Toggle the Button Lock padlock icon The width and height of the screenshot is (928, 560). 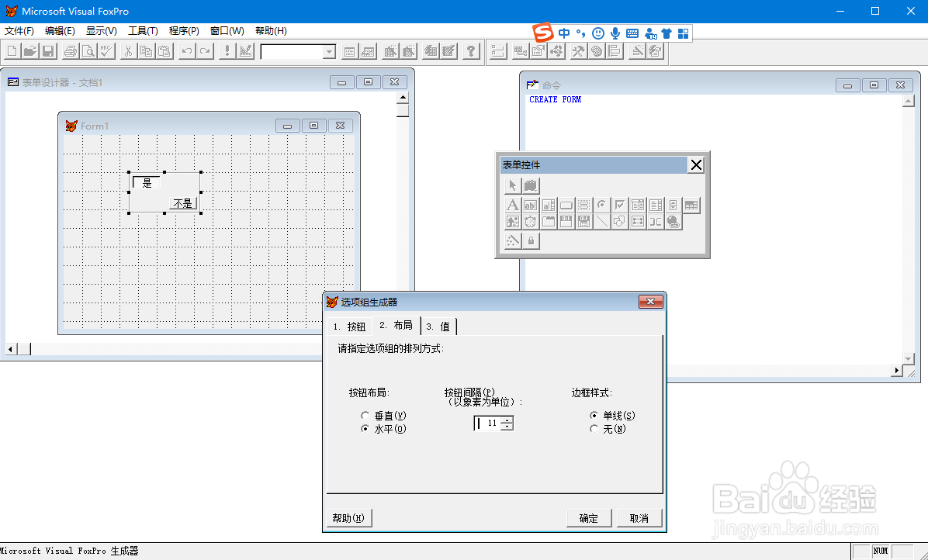[531, 240]
